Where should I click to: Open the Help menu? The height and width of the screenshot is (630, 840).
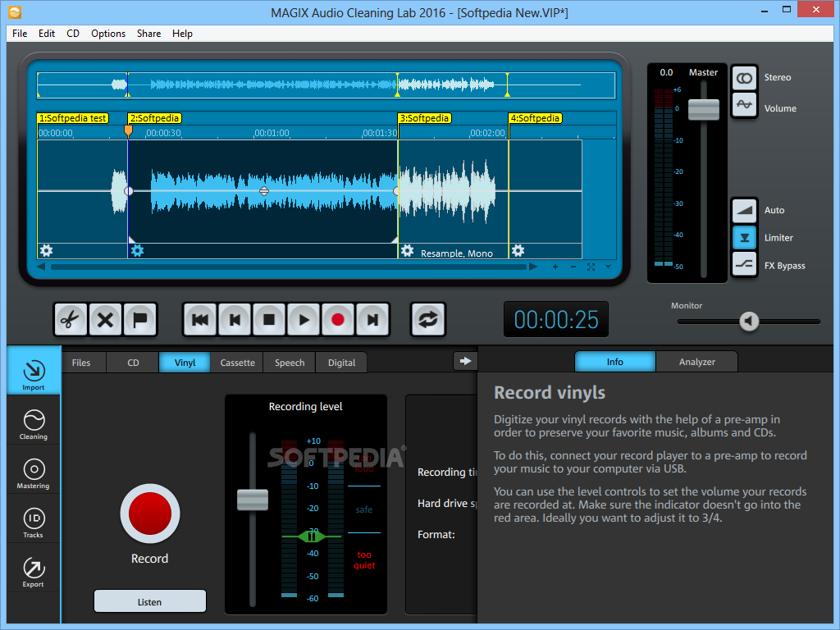182,33
